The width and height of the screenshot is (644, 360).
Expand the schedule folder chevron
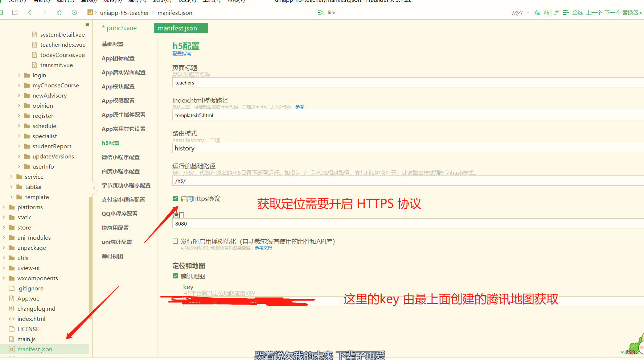click(19, 126)
